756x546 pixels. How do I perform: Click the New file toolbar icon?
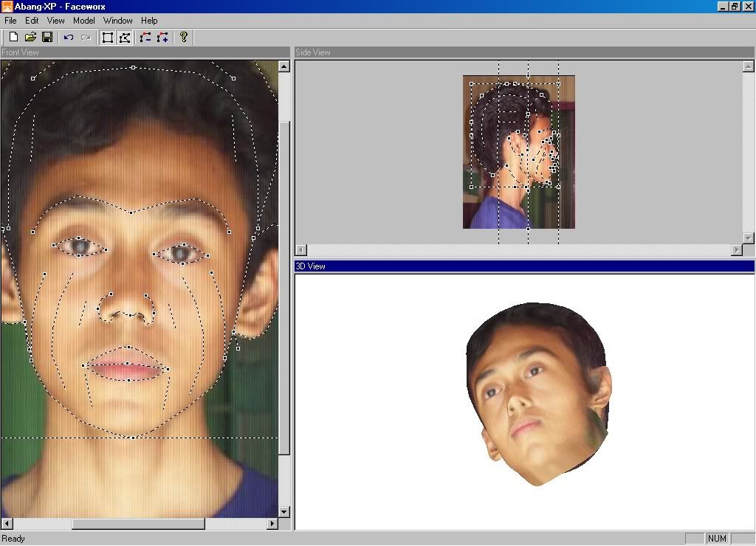(13, 37)
